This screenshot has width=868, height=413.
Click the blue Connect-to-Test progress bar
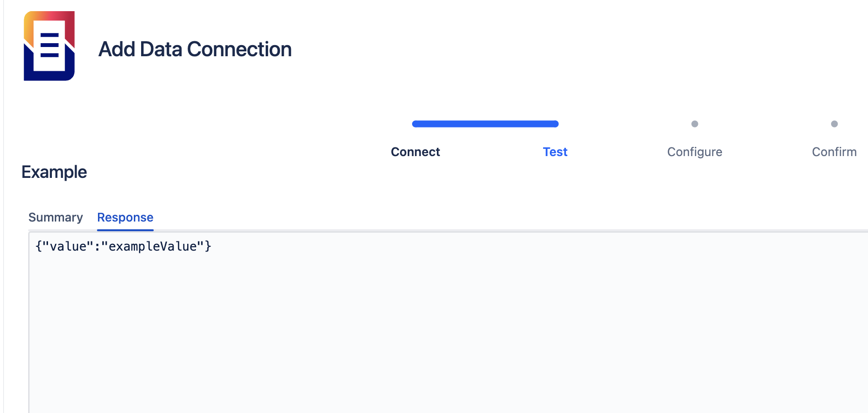(x=485, y=124)
